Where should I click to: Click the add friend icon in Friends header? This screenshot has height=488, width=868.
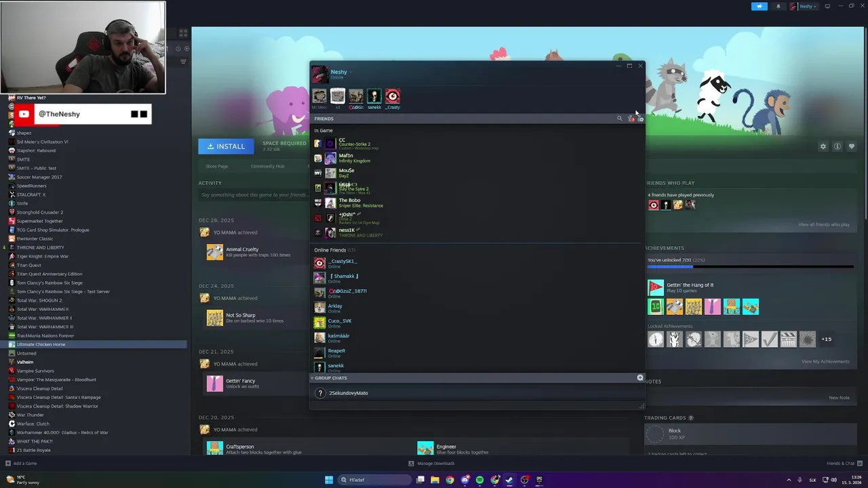tap(640, 119)
